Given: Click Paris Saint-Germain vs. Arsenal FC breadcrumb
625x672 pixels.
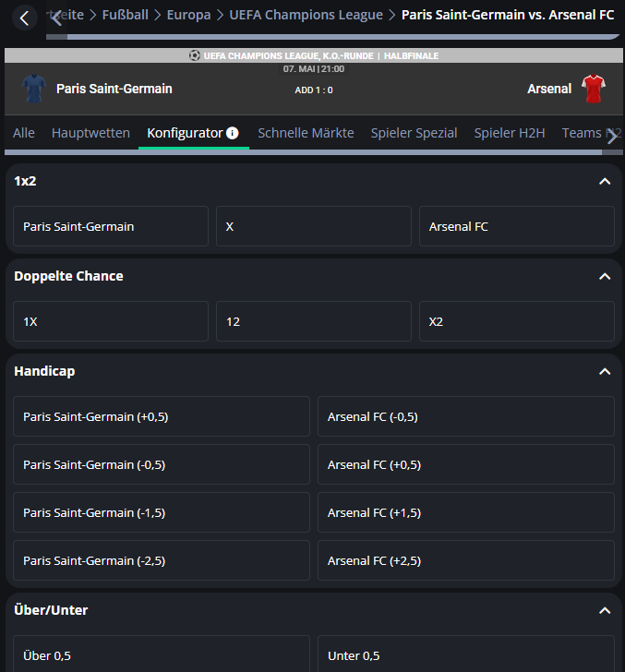Looking at the screenshot, I should pos(508,15).
